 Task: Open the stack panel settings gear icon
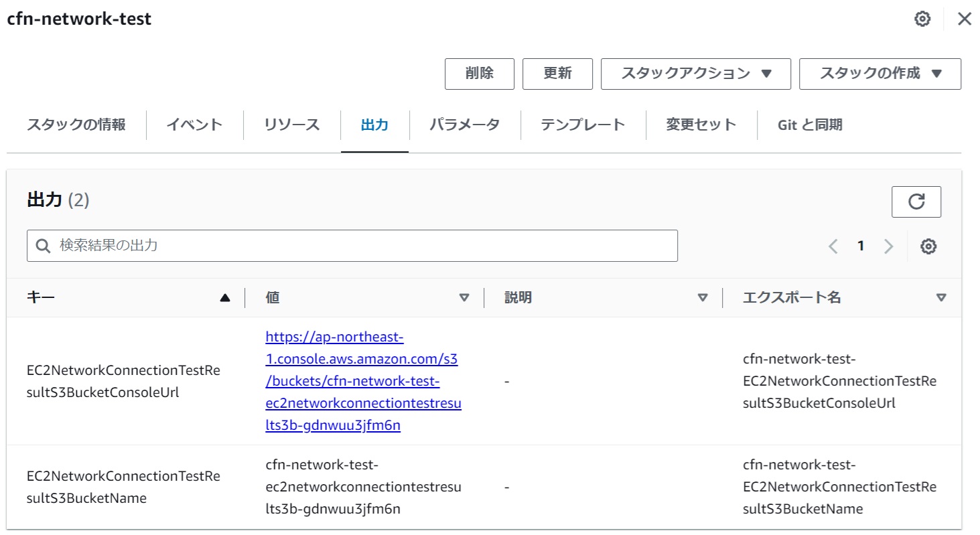tap(922, 19)
